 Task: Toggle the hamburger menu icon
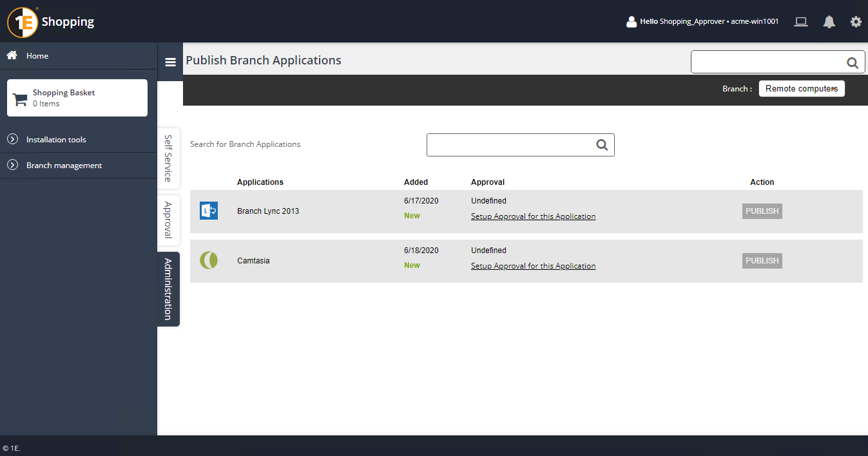[x=170, y=62]
